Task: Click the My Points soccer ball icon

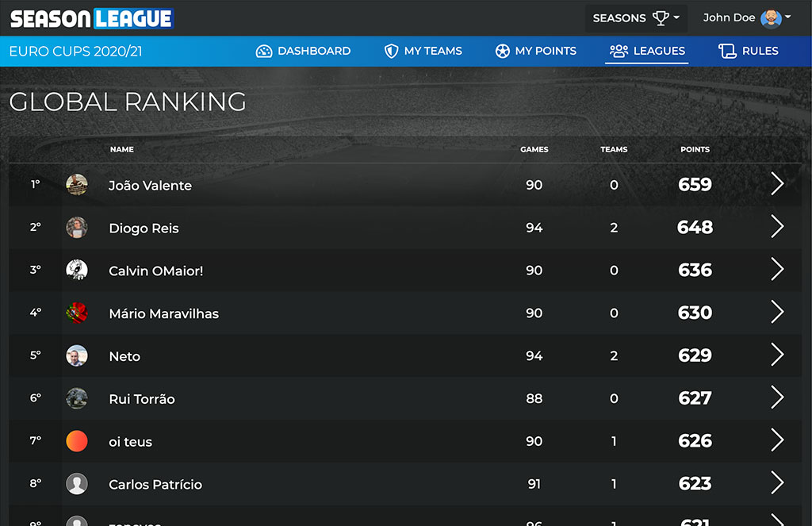Action: (502, 51)
